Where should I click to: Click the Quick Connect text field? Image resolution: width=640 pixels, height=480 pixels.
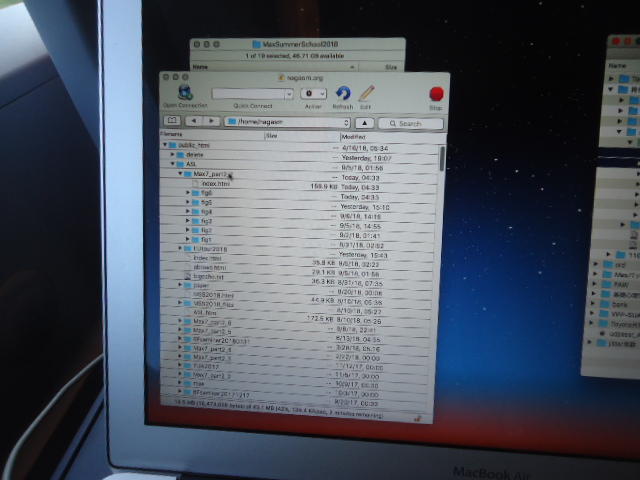(248, 94)
